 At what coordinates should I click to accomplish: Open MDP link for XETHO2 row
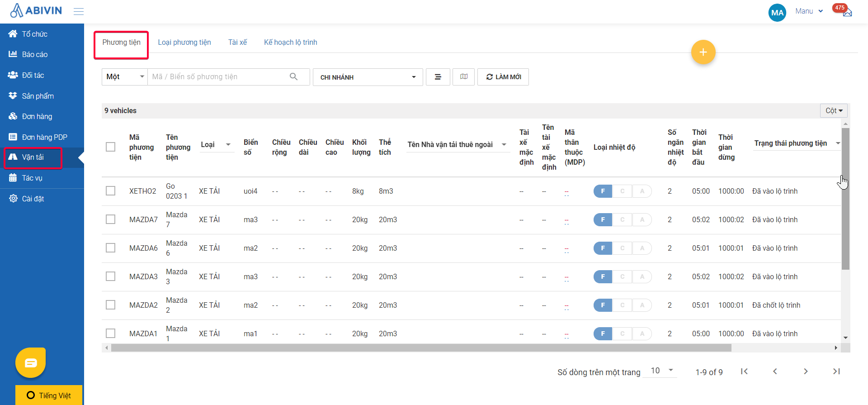[566, 192]
